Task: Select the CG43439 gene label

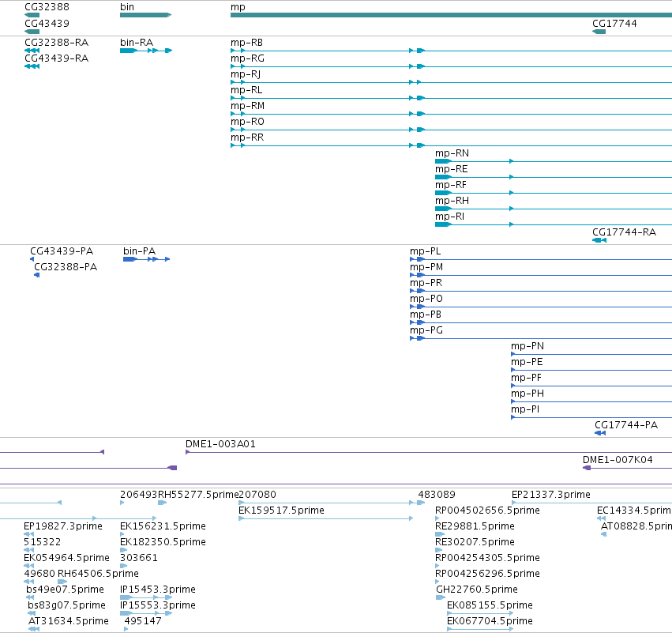Action: 47,23
